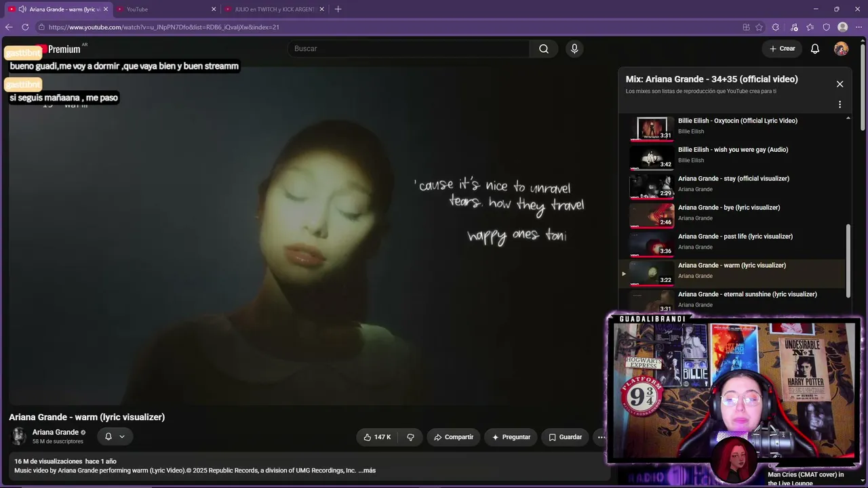868x488 pixels.
Task: Open a new browser tab
Action: coord(338,9)
